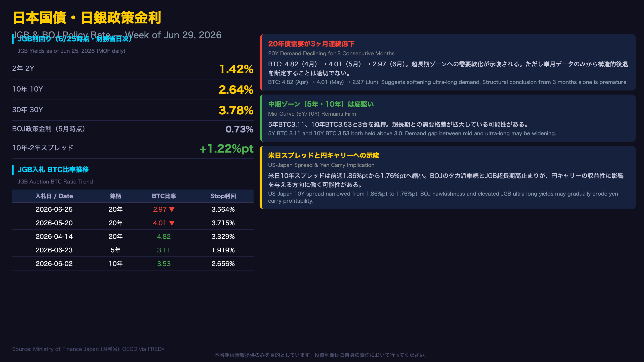Click the 4.82 BTC ratio cell

(164, 237)
